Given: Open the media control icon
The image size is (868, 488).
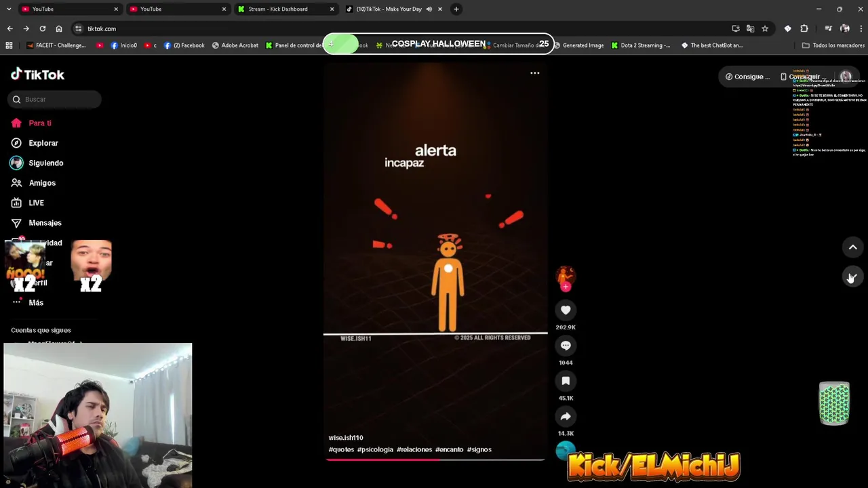Looking at the screenshot, I should pos(828,28).
